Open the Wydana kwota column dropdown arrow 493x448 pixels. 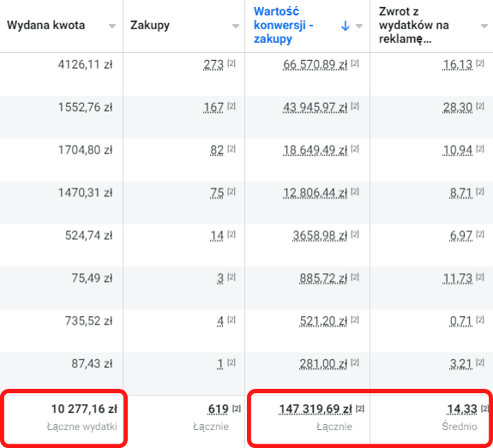(x=112, y=26)
